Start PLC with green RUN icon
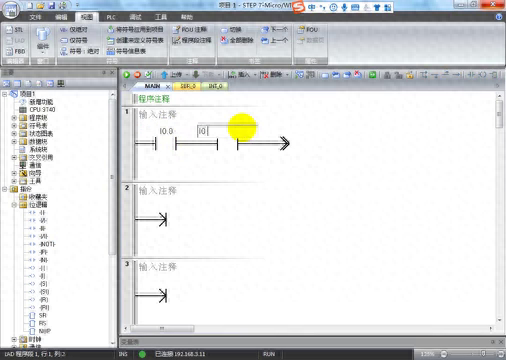Image resolution: width=506 pixels, height=360 pixels. point(126,75)
